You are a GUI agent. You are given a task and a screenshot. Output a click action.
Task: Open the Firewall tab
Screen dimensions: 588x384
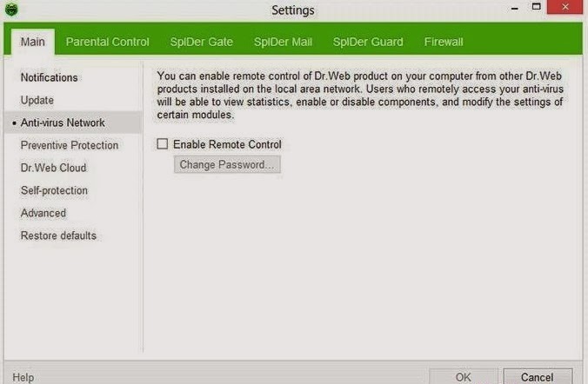click(444, 42)
